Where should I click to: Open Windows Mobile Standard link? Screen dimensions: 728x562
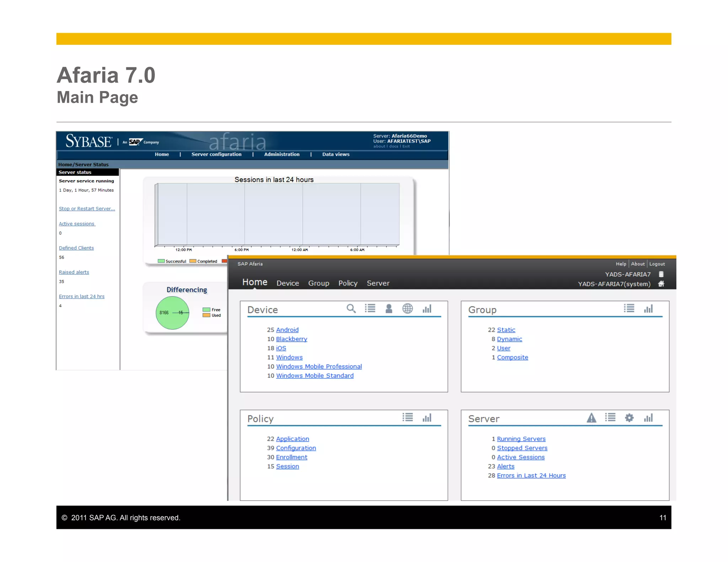[x=315, y=375]
